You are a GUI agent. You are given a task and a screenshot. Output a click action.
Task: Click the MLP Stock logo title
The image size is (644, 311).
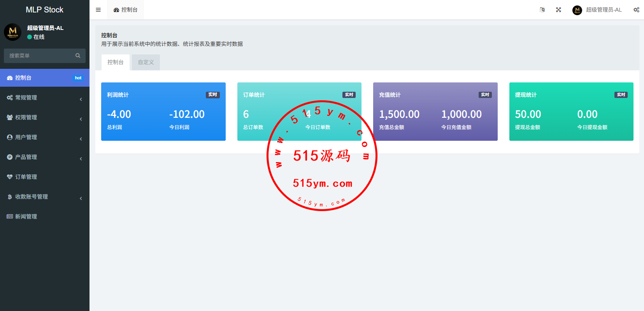point(44,10)
